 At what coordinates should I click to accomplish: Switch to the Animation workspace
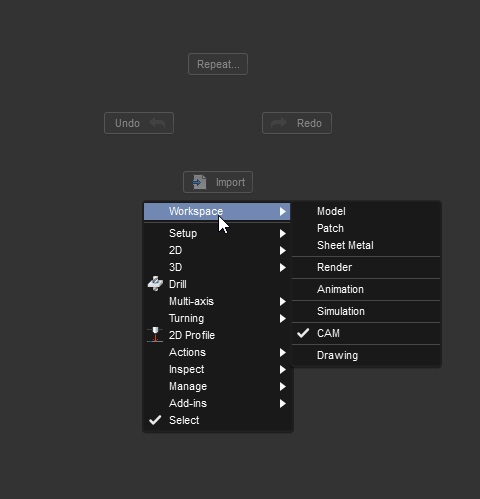[367, 289]
